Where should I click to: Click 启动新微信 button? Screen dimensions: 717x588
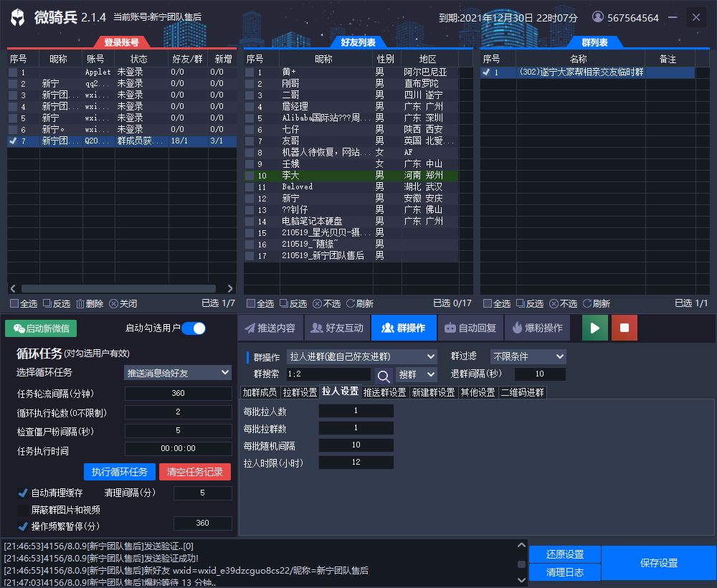tap(41, 328)
